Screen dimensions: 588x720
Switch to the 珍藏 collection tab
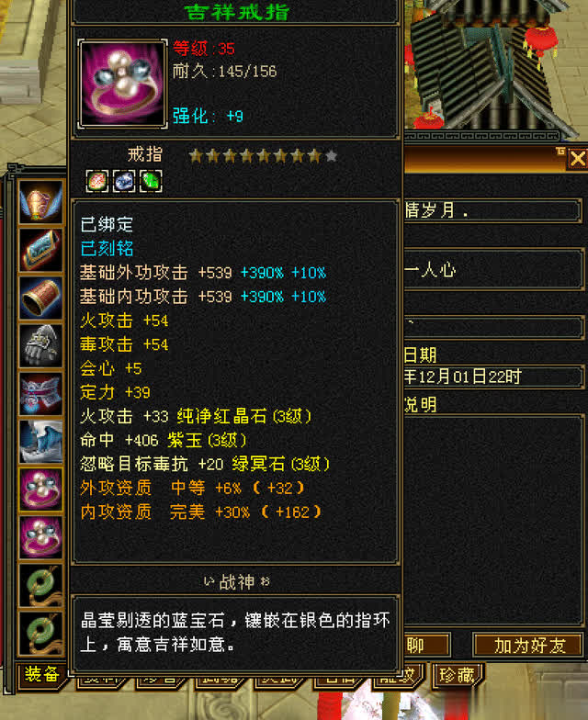[457, 676]
